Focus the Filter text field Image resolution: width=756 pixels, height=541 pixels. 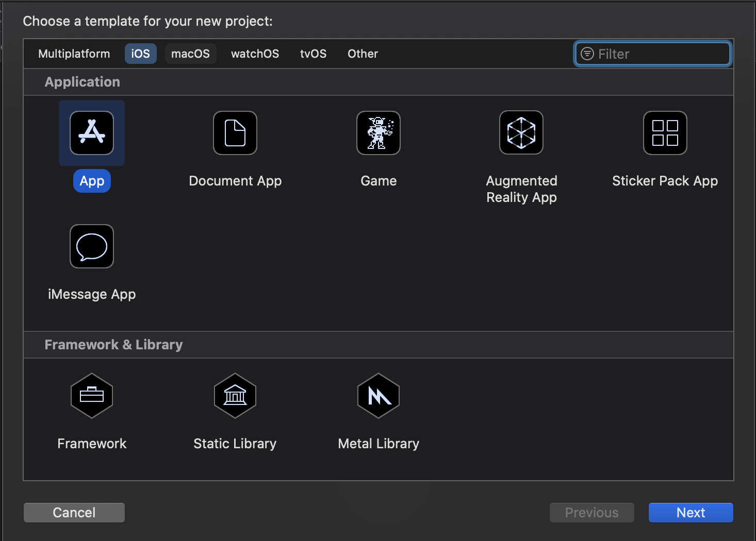pos(653,54)
